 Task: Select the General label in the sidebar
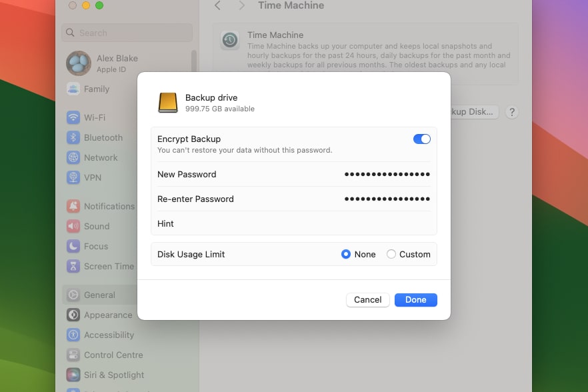click(99, 295)
